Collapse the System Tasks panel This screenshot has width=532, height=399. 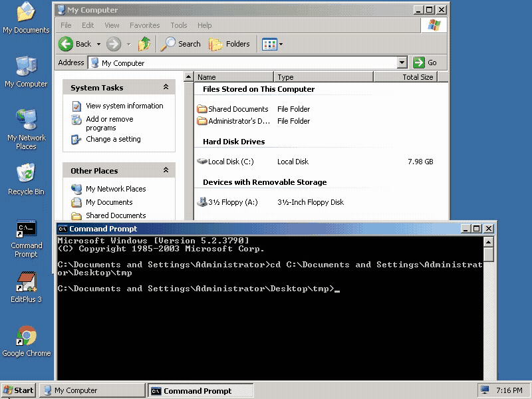coord(166,87)
